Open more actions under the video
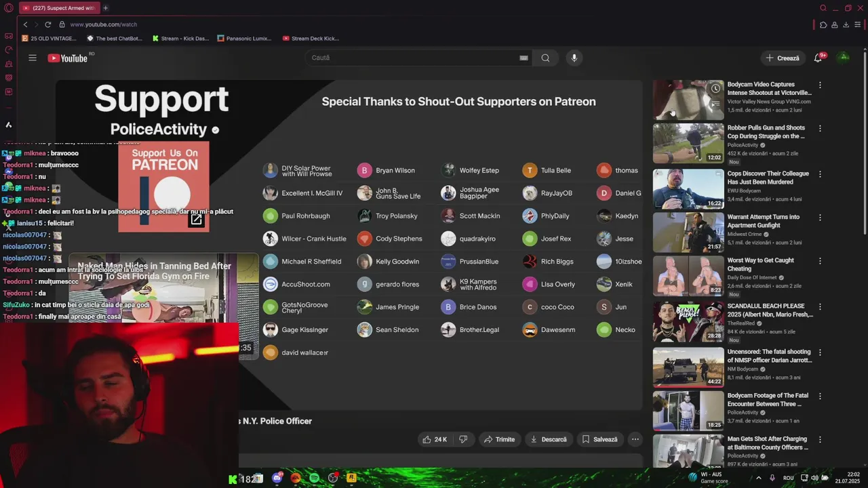The height and width of the screenshot is (488, 868). (x=635, y=439)
